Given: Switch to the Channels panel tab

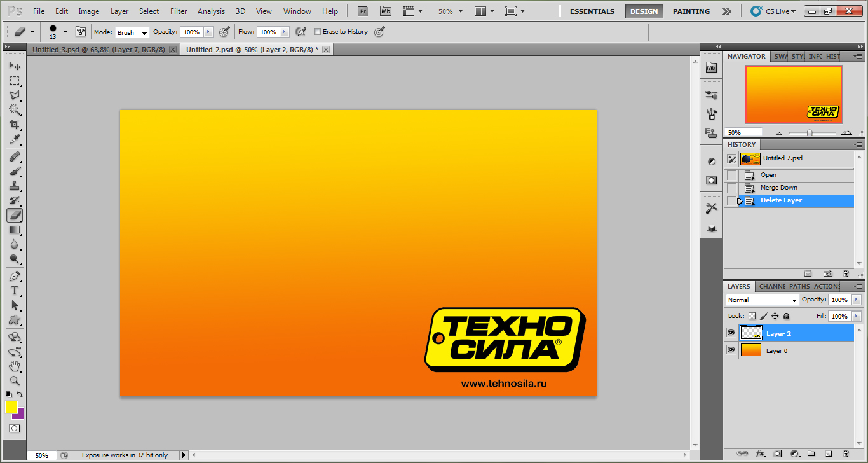Looking at the screenshot, I should click(x=771, y=286).
